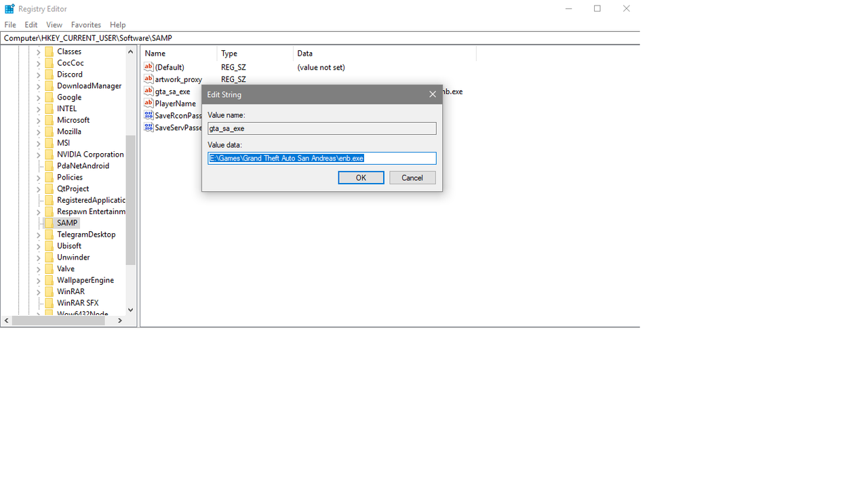The image size is (868, 488).
Task: Click the tree scroll up arrow
Action: coord(131,52)
